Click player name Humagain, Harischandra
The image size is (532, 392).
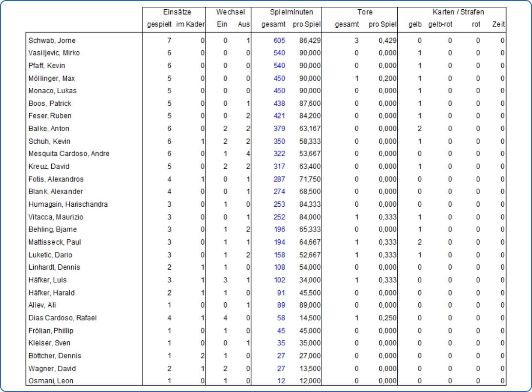(x=68, y=204)
